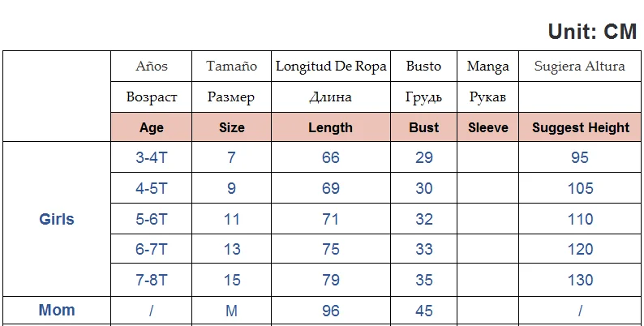Screen dimensions: 644x326
Task: Click the Mom size 'M' cell
Action: [232, 311]
